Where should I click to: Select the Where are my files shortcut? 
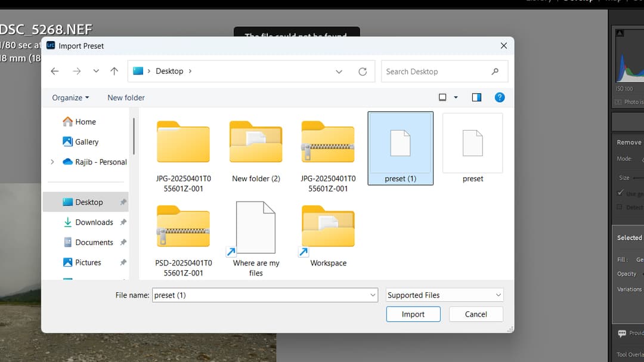[256, 239]
